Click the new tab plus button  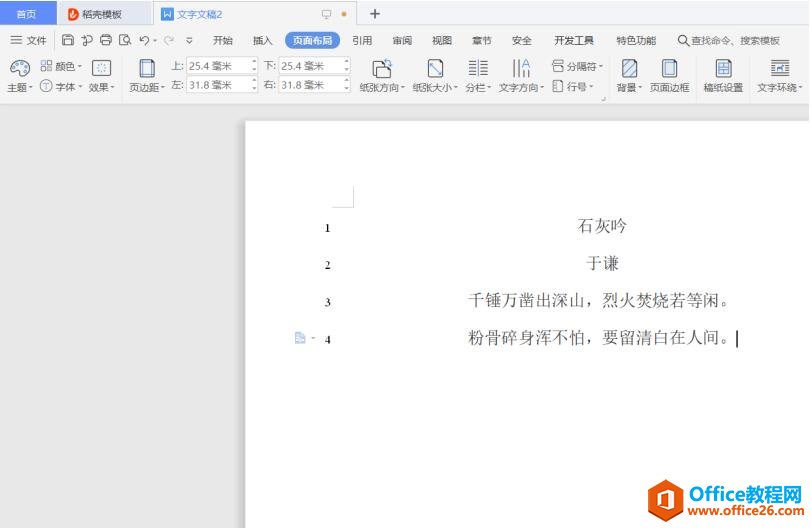pos(375,14)
